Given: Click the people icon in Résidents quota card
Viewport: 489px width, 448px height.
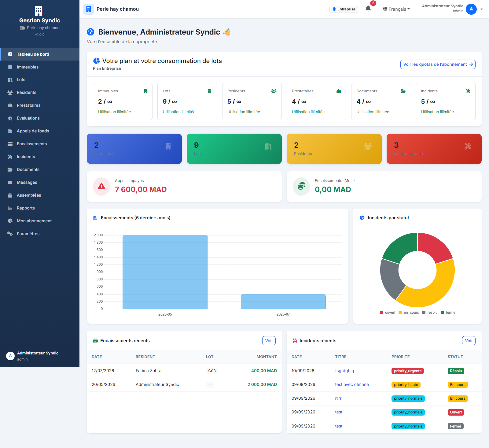Looking at the screenshot, I should point(274,91).
